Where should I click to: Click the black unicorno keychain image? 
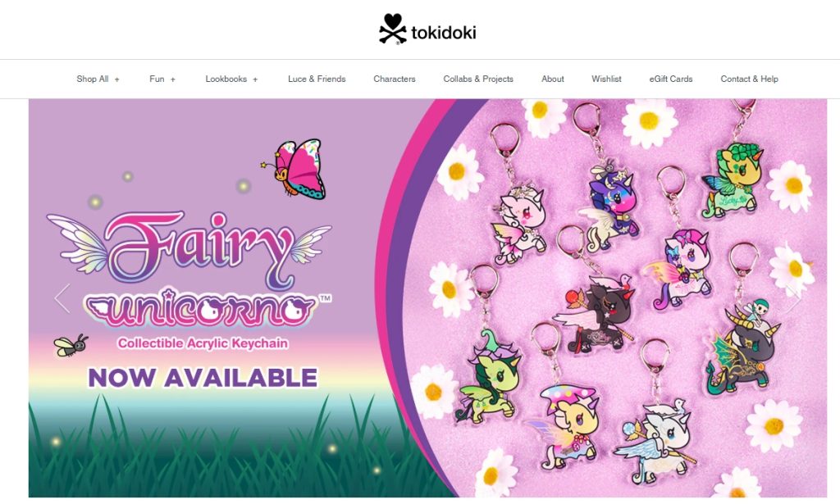(x=594, y=311)
